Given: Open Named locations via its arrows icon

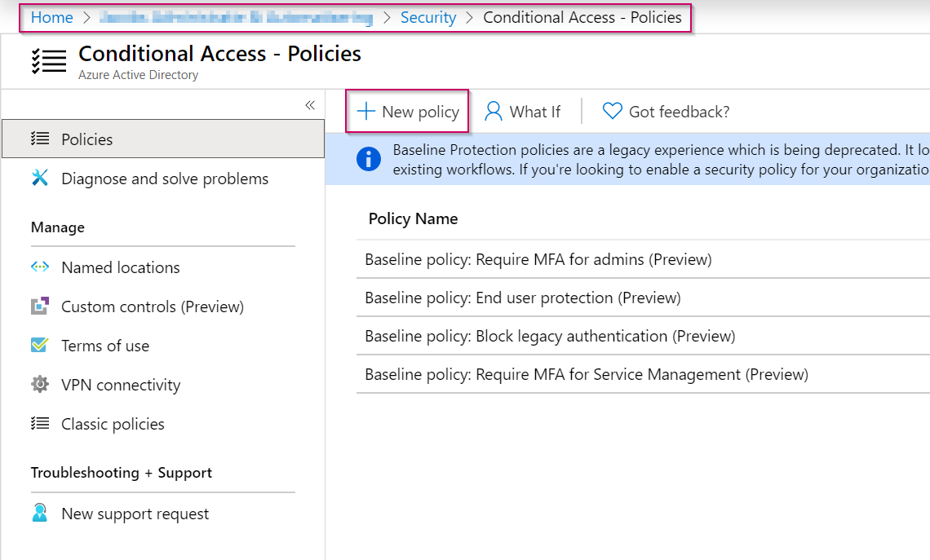Looking at the screenshot, I should [41, 267].
